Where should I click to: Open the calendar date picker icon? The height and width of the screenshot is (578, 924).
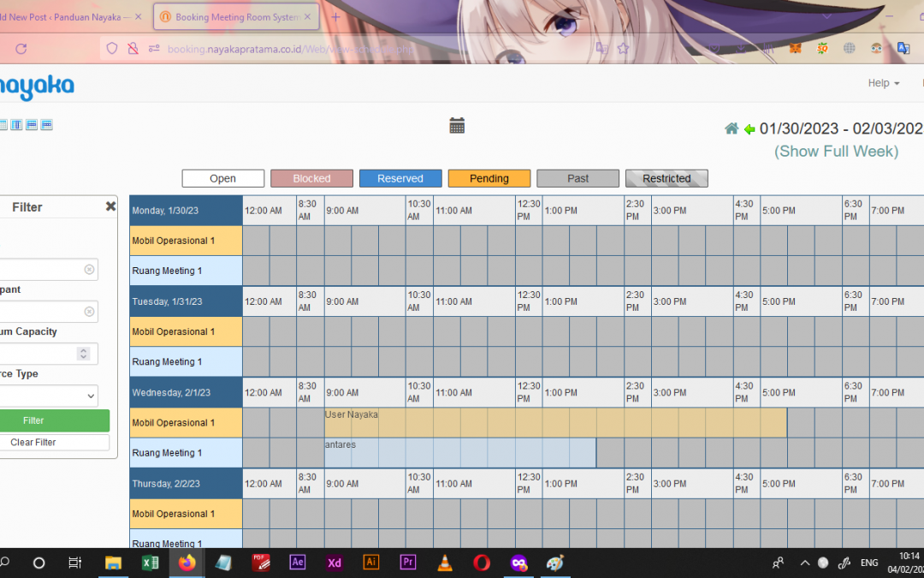tap(457, 125)
